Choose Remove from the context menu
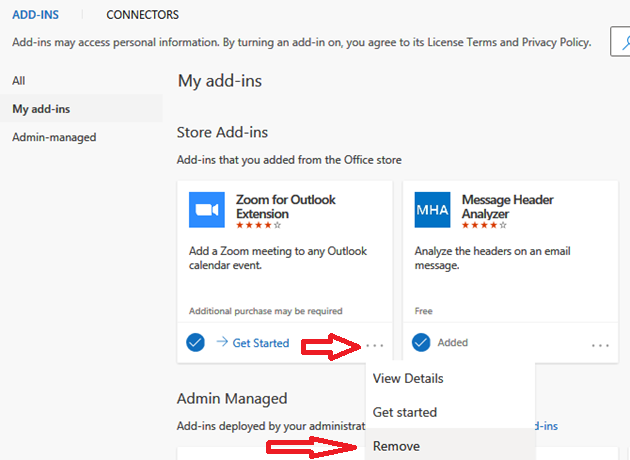Screen dimensions: 630x460 coord(396,446)
